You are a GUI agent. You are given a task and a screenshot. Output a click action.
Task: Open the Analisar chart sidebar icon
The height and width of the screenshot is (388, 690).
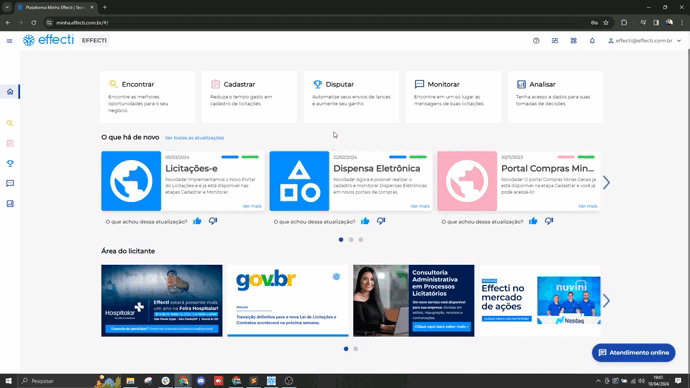pyautogui.click(x=10, y=204)
